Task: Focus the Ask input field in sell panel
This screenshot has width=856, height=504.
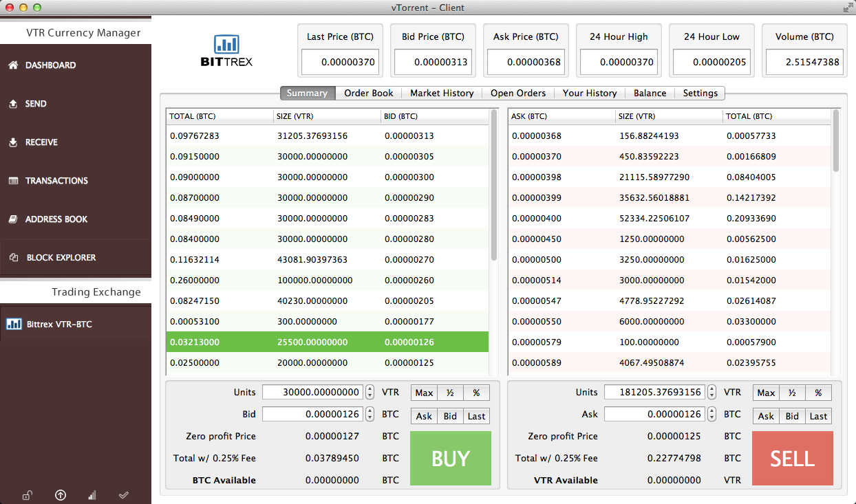Action: coord(655,415)
